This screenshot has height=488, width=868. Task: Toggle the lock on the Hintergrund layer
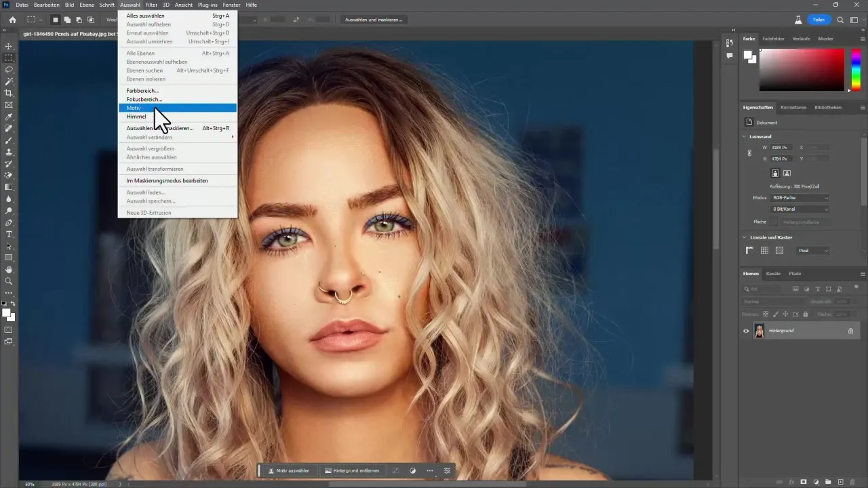tap(851, 331)
